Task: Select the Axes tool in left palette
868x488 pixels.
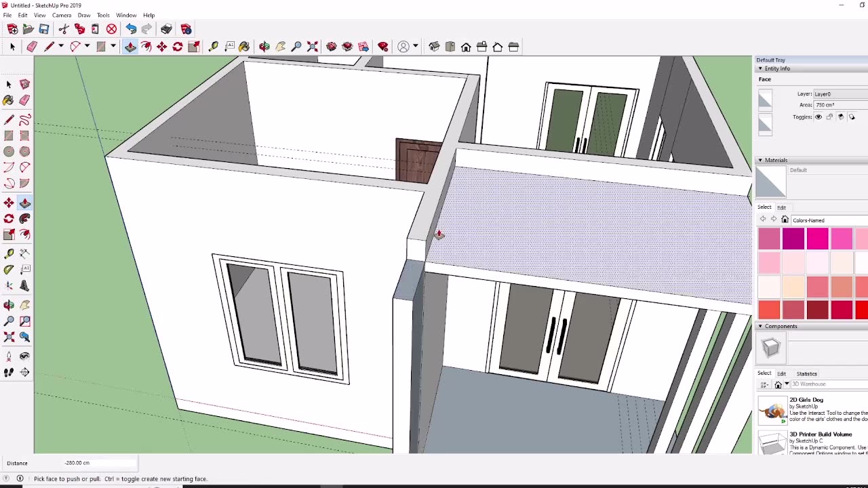Action: click(x=9, y=285)
